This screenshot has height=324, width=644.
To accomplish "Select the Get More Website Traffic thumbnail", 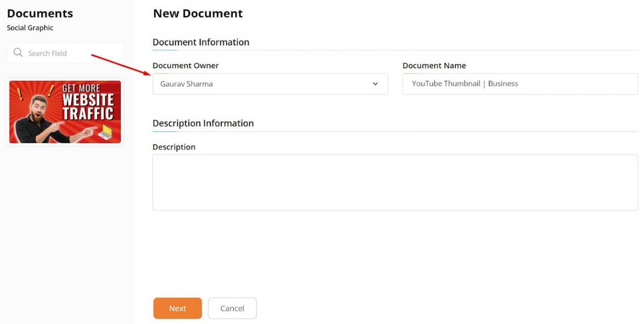I will click(x=65, y=112).
